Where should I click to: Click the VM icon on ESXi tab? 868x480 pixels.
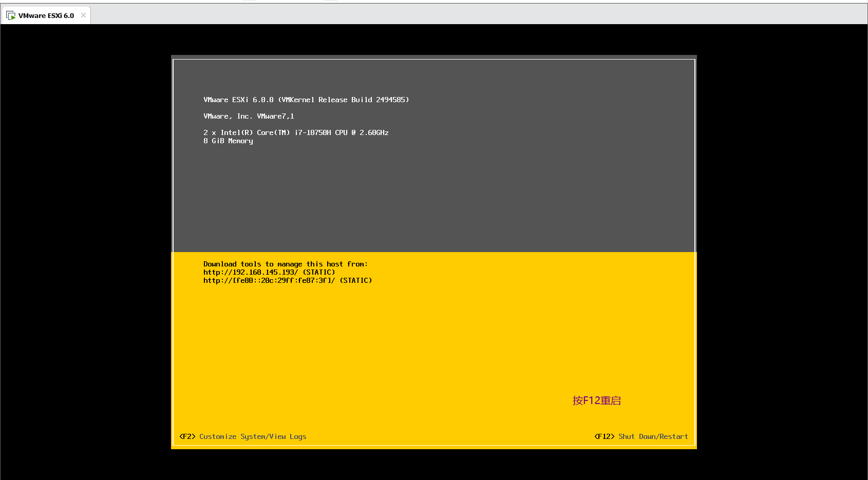point(11,15)
